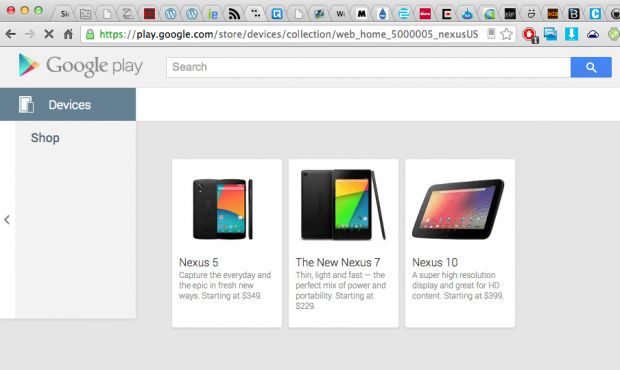Viewport: 620px width, 370px height.
Task: Click the browser back arrow
Action: pyautogui.click(x=11, y=34)
